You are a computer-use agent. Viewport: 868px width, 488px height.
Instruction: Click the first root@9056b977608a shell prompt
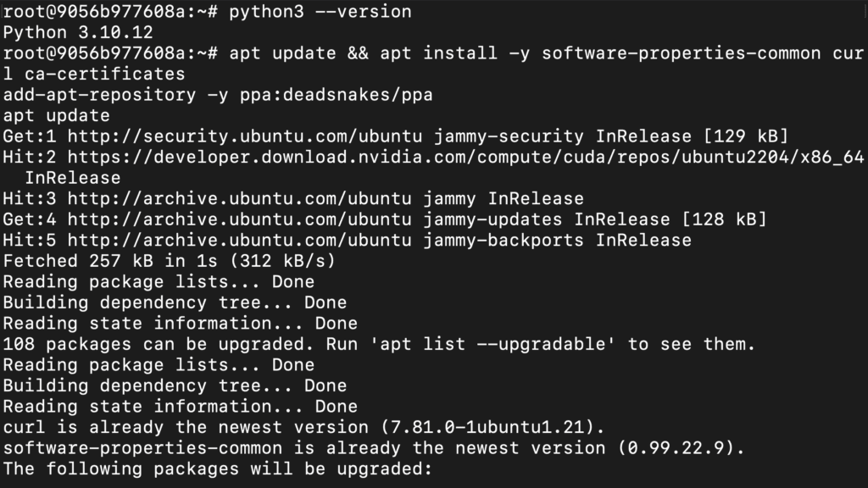click(x=110, y=12)
